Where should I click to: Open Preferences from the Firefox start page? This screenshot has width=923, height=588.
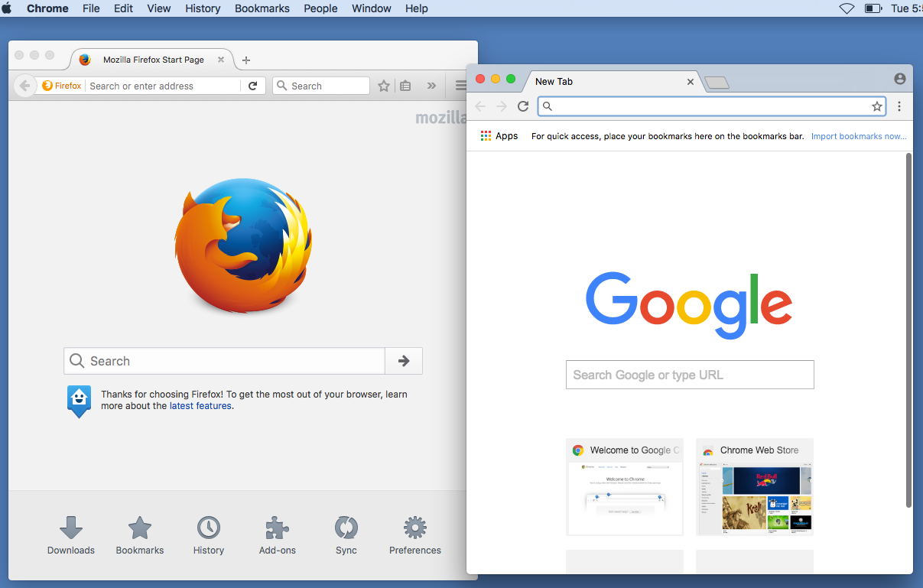point(414,534)
